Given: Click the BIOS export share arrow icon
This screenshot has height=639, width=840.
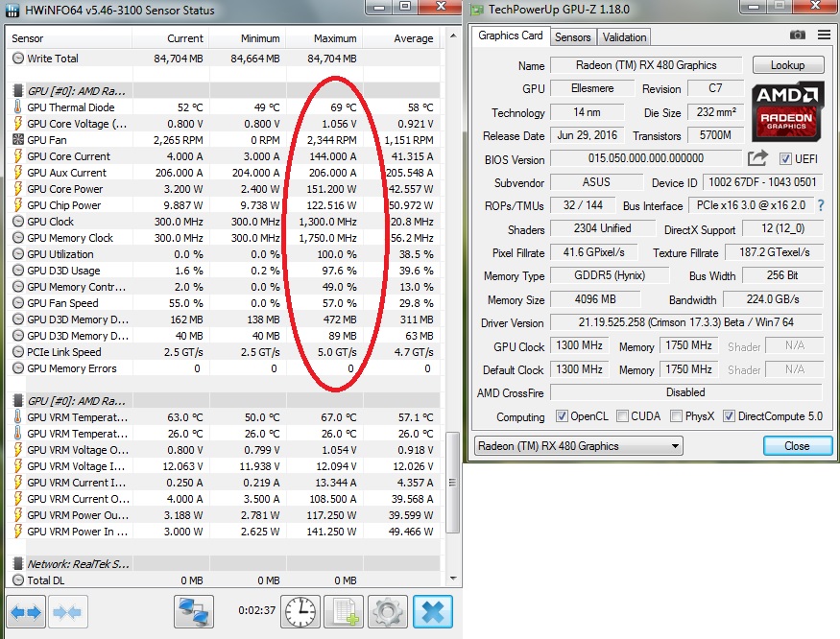Looking at the screenshot, I should pyautogui.click(x=757, y=158).
